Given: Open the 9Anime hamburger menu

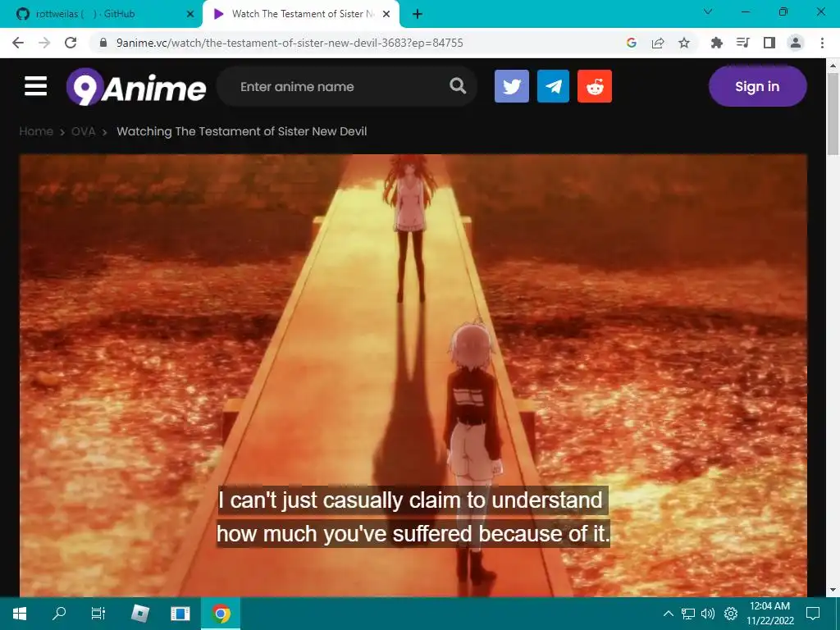Looking at the screenshot, I should pos(36,86).
